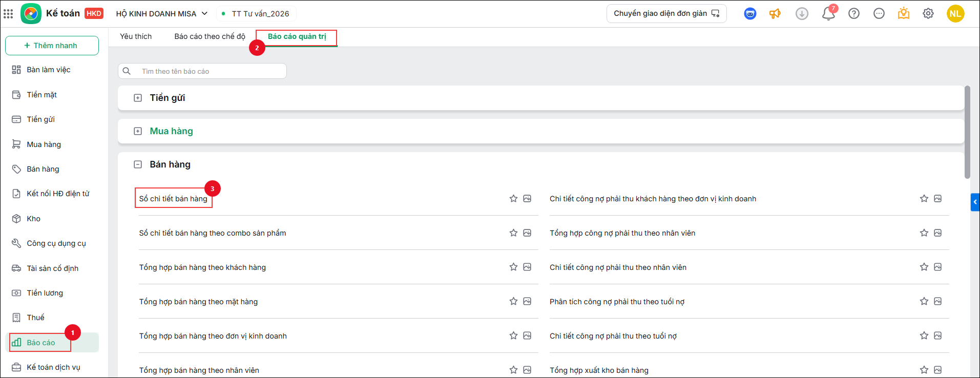Expand the Tiền gửi report group

(138, 98)
